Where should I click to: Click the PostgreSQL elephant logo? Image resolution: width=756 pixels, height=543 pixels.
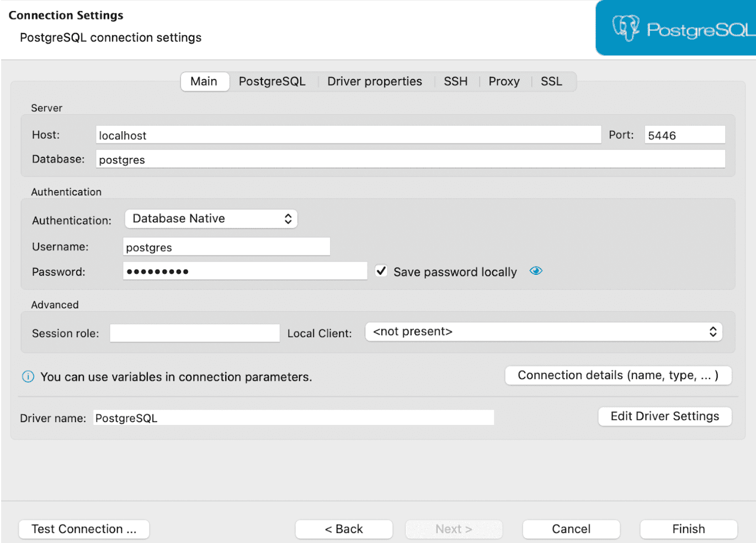point(625,27)
